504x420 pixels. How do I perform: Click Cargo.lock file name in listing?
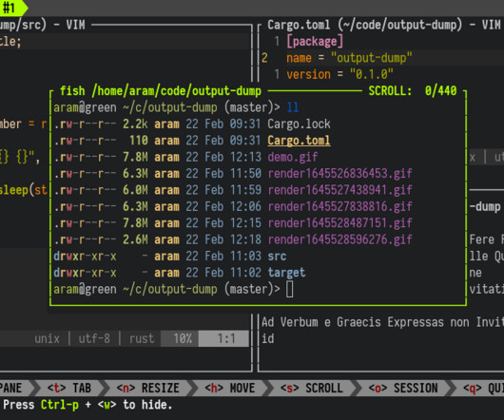(299, 124)
